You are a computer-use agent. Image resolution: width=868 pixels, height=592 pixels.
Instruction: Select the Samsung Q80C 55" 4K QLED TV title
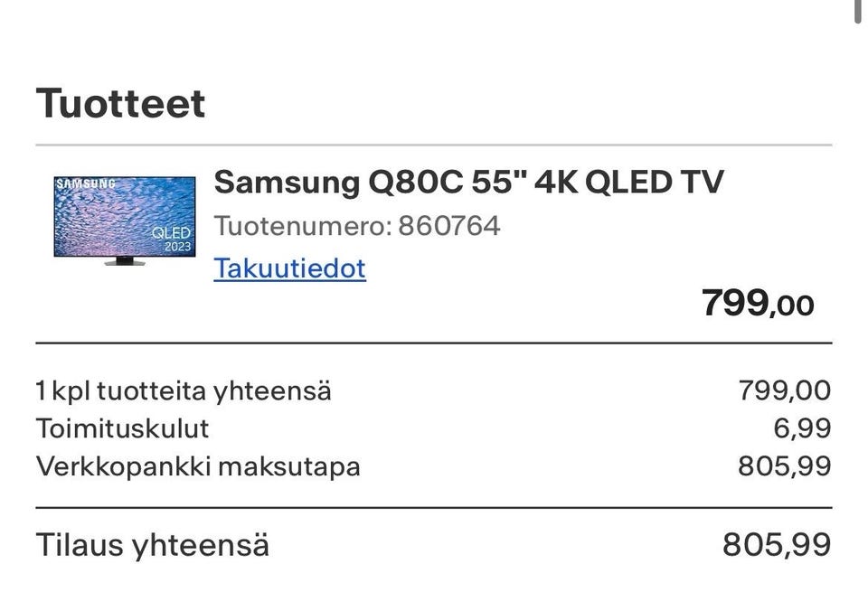pos(468,183)
